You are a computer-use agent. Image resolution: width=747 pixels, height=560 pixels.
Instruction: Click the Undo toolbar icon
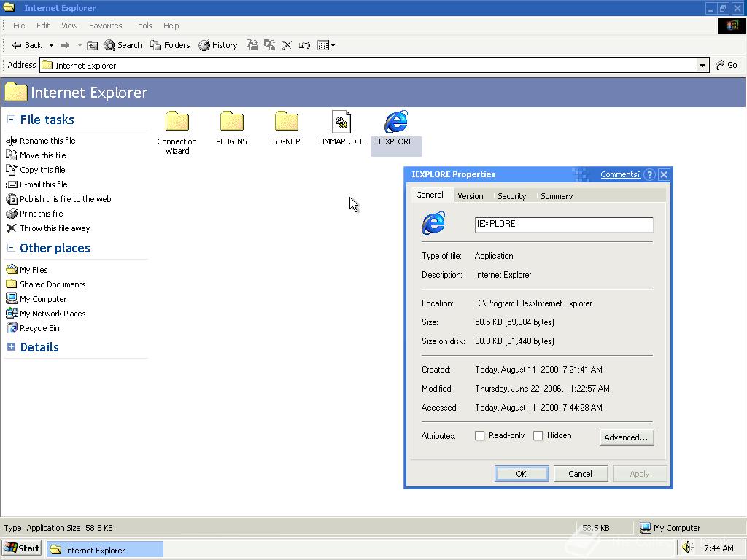tap(304, 45)
